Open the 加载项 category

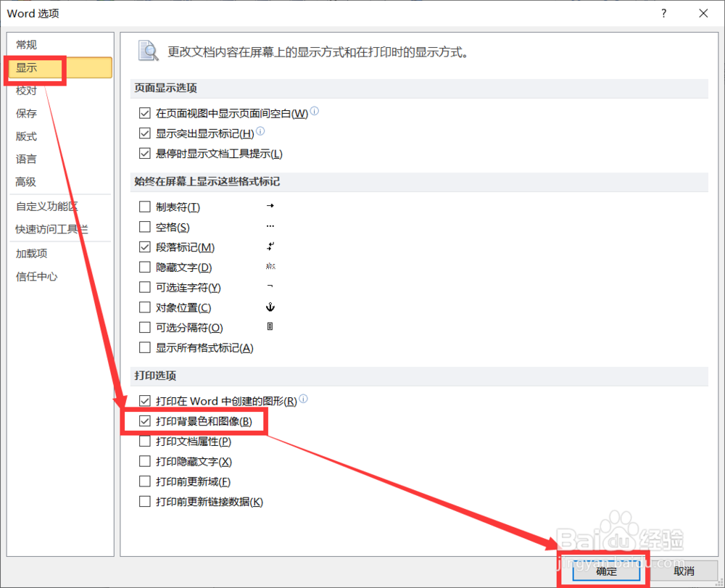(31, 253)
